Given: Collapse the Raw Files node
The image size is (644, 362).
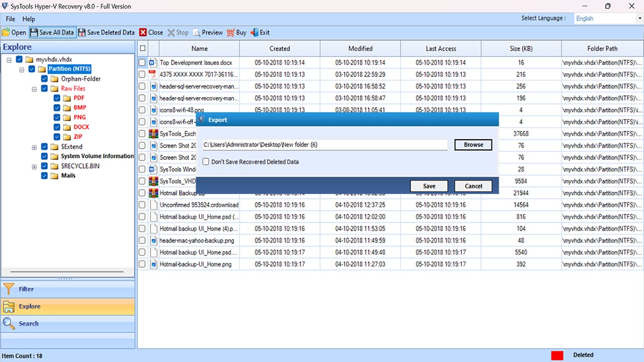Looking at the screenshot, I should point(34,89).
